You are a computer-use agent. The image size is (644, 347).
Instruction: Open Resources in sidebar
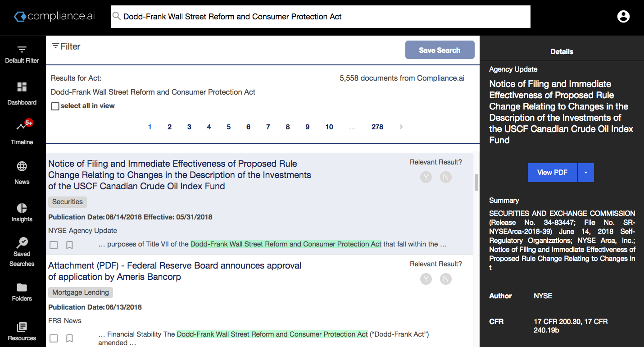tap(22, 332)
